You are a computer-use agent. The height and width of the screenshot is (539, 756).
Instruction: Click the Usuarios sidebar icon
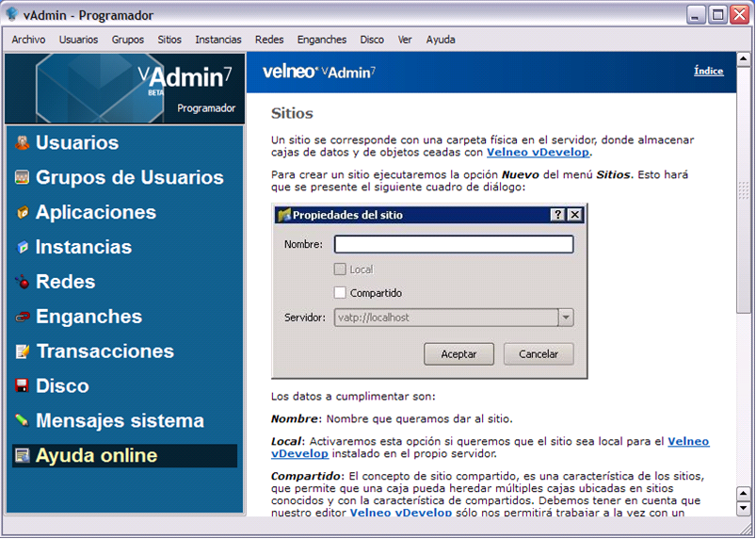[23, 143]
